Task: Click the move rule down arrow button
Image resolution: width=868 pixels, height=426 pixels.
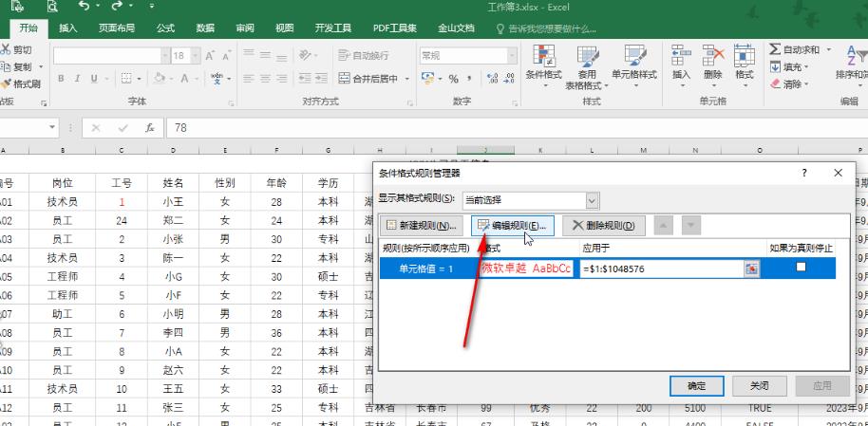Action: tap(691, 226)
